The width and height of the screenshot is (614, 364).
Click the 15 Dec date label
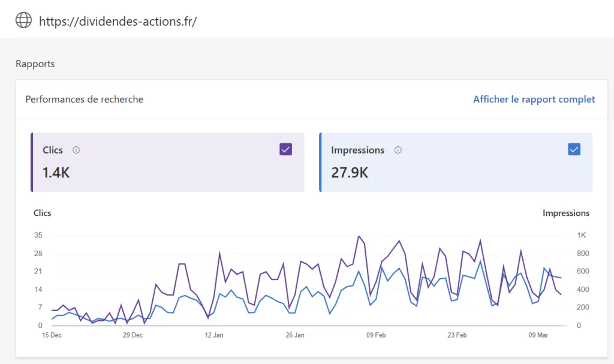coord(52,335)
